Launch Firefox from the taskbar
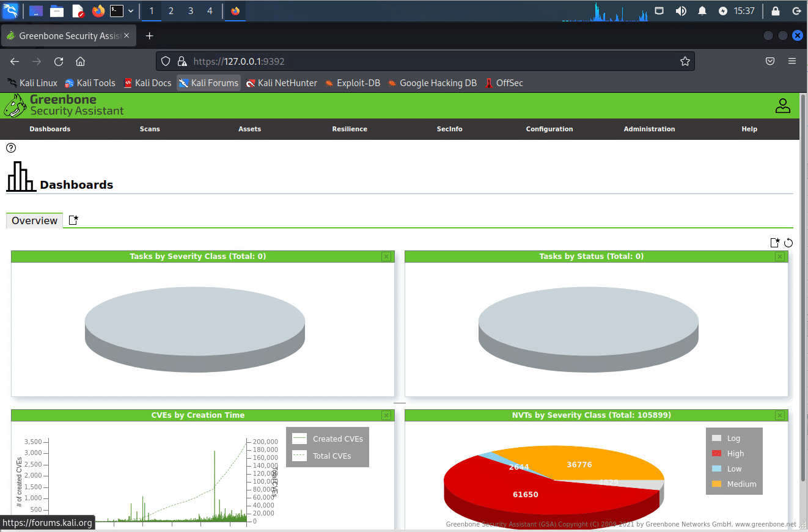 (98, 11)
